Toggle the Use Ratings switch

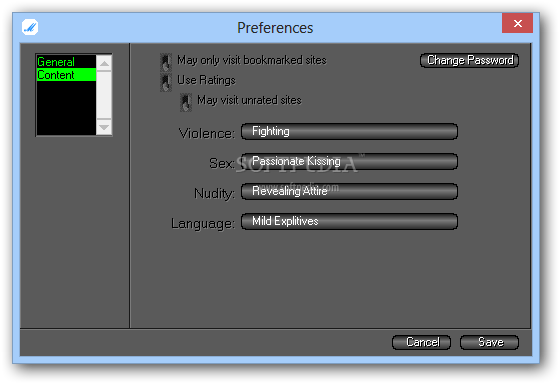(165, 82)
